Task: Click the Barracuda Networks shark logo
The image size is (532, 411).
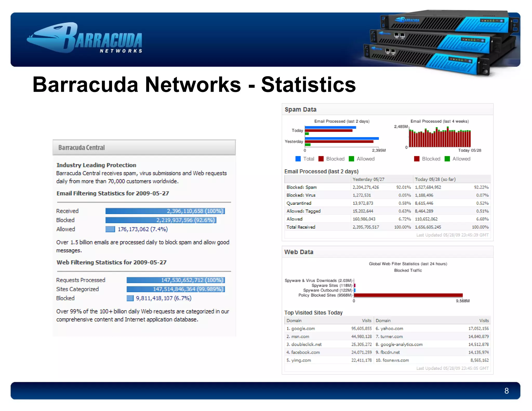Action: 85,38
